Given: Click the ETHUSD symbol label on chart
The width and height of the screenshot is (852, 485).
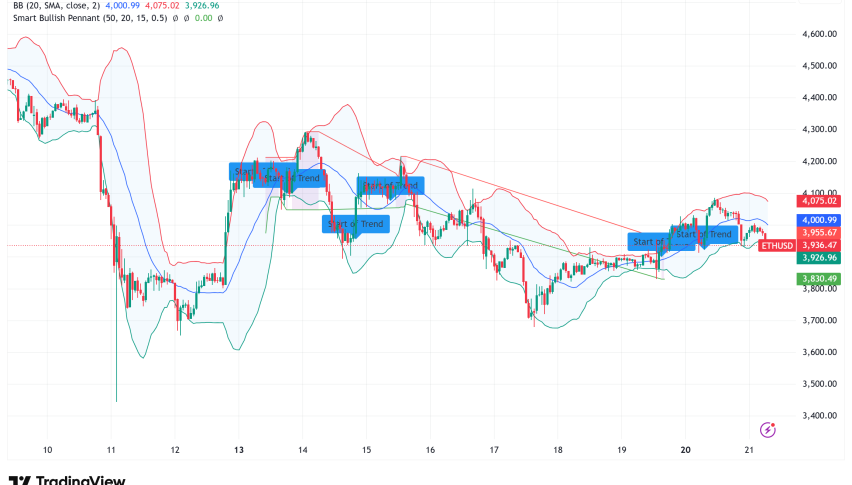Looking at the screenshot, I should [777, 245].
